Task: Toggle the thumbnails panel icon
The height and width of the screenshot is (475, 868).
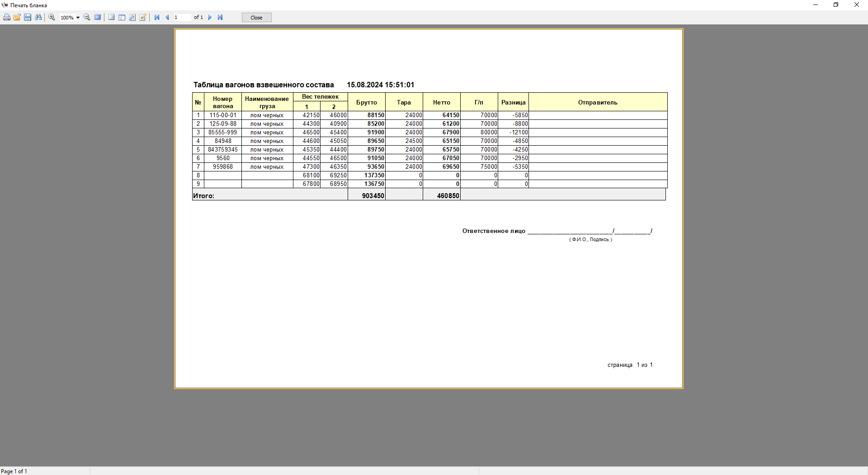Action: pos(122,18)
